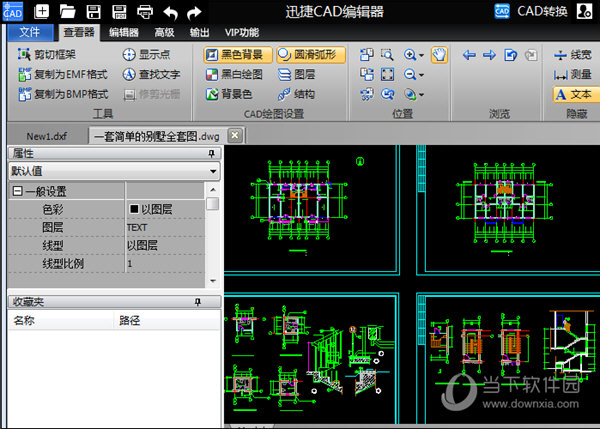Toggle 文本 text visibility button
The image size is (600, 429).
click(572, 94)
